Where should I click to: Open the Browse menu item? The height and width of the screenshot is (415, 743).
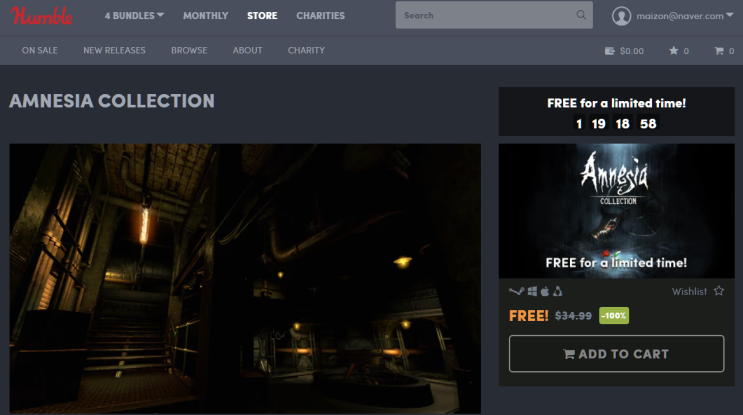pos(189,50)
